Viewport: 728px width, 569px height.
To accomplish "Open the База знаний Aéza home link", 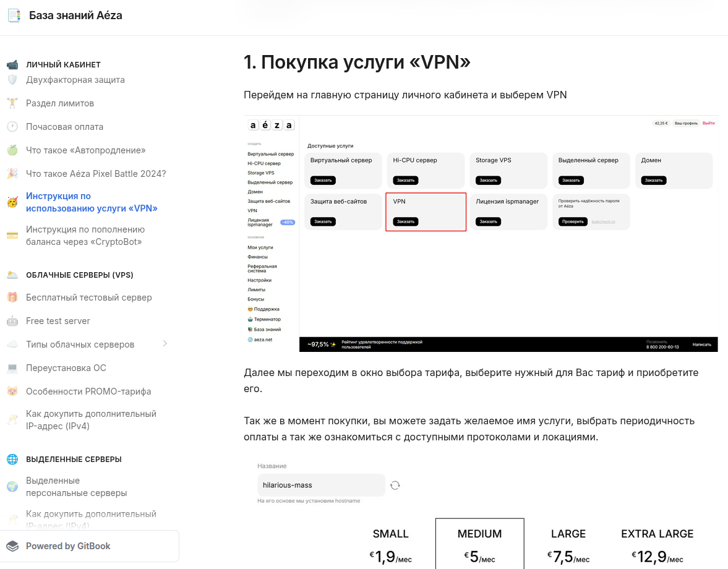I will (x=75, y=15).
